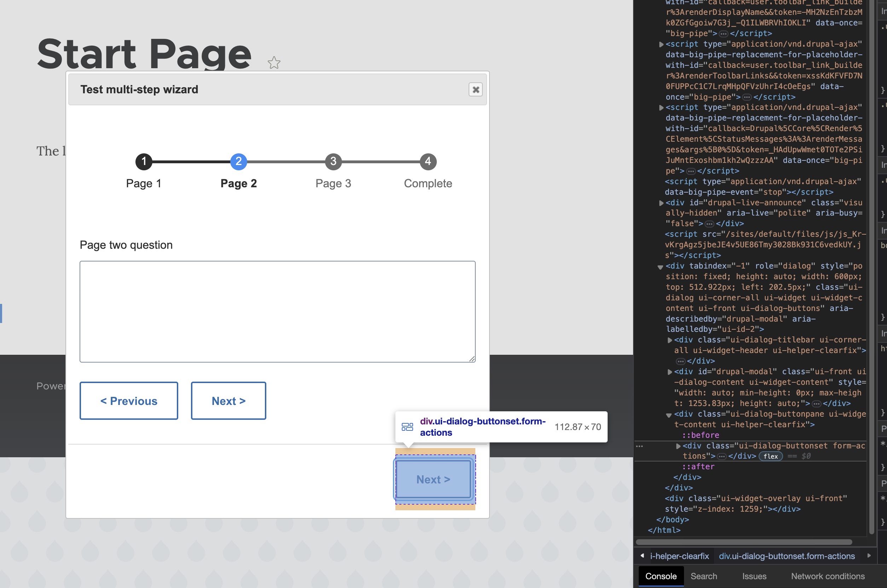Open the Network conditions drawer tab

(x=827, y=576)
